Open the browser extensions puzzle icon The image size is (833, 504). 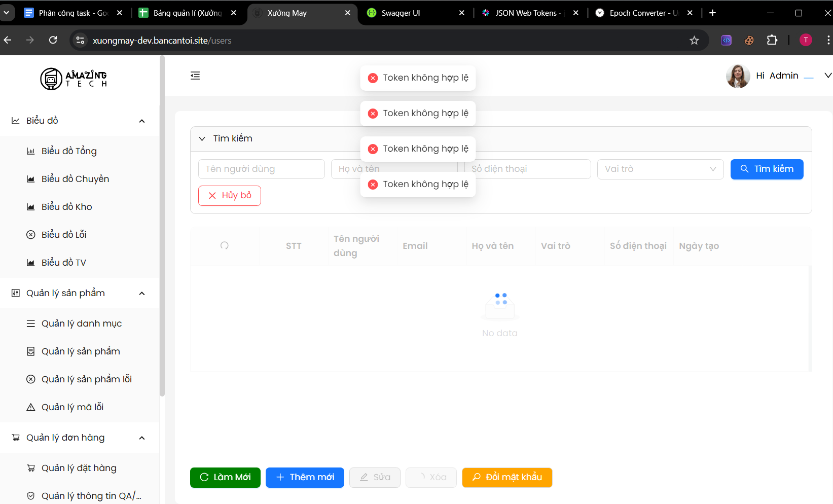click(772, 40)
